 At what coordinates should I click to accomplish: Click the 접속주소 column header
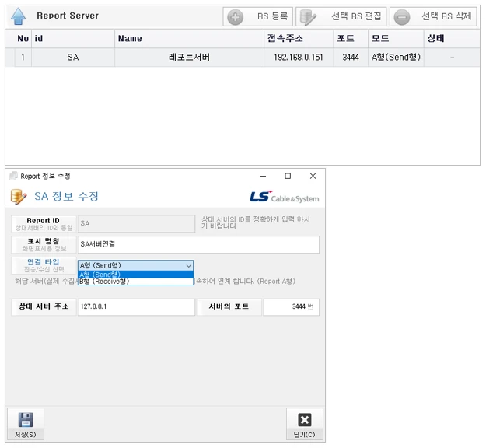tap(299, 38)
